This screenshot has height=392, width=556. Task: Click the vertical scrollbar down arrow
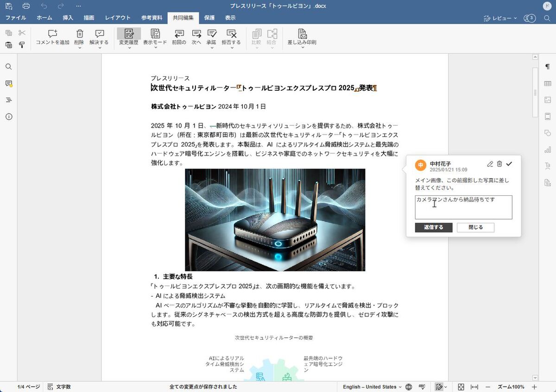[536, 378]
